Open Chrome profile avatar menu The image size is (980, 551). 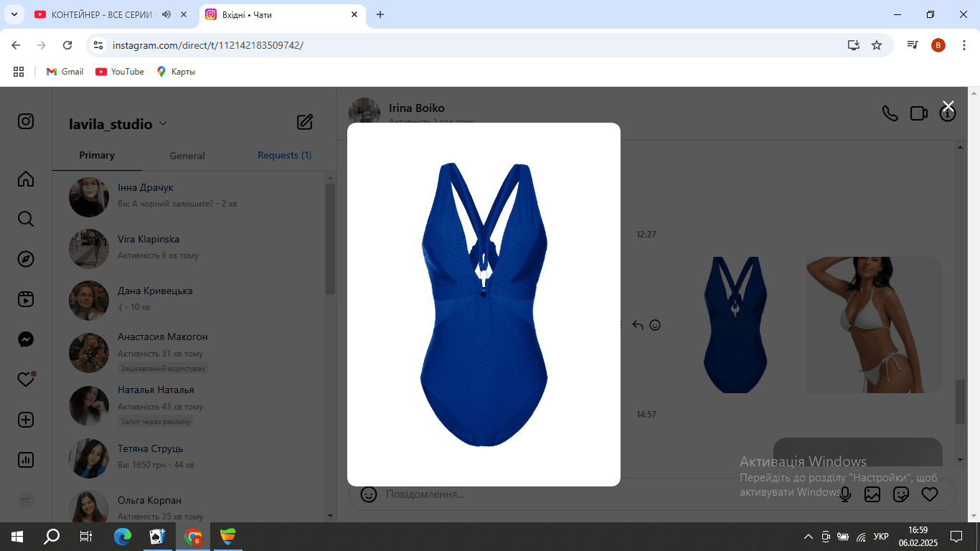pyautogui.click(x=938, y=45)
